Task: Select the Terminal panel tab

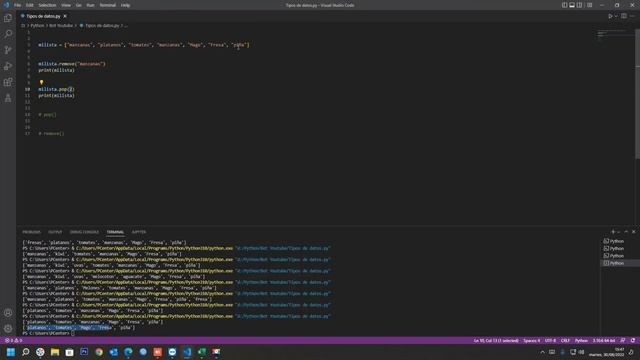Action: [x=115, y=232]
